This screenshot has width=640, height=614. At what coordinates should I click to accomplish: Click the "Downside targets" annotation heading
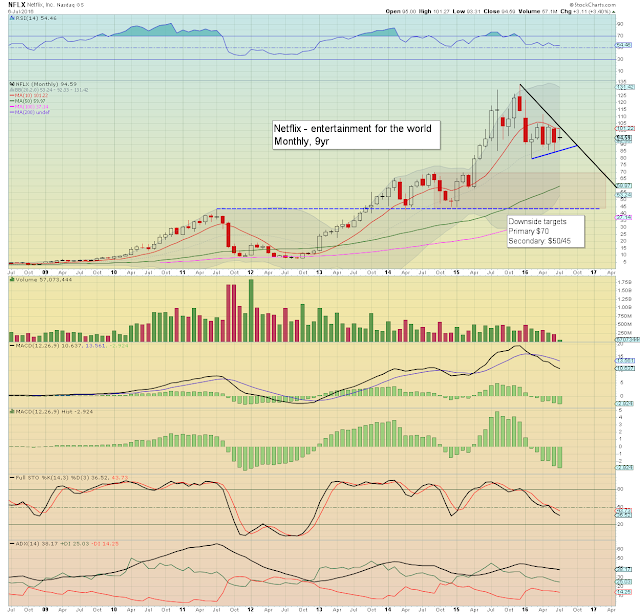pos(537,221)
